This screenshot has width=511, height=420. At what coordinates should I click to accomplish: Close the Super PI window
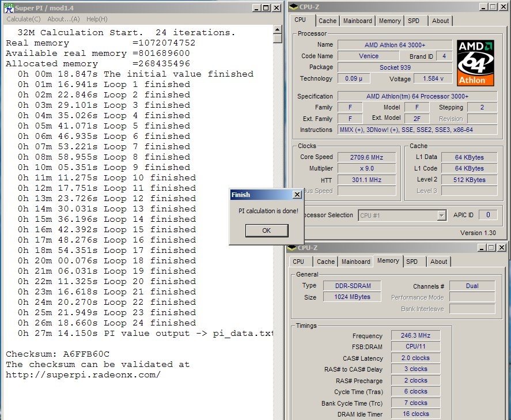277,8
